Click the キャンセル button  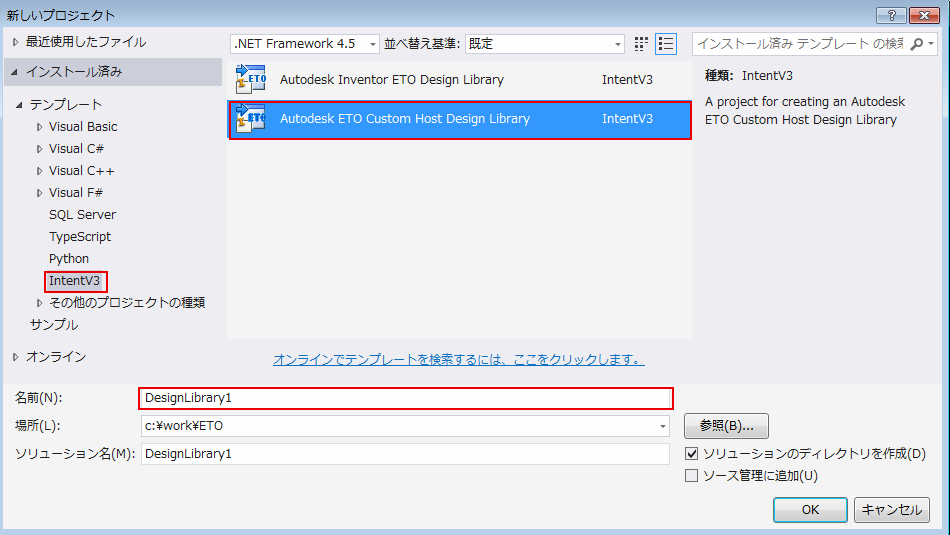click(891, 510)
